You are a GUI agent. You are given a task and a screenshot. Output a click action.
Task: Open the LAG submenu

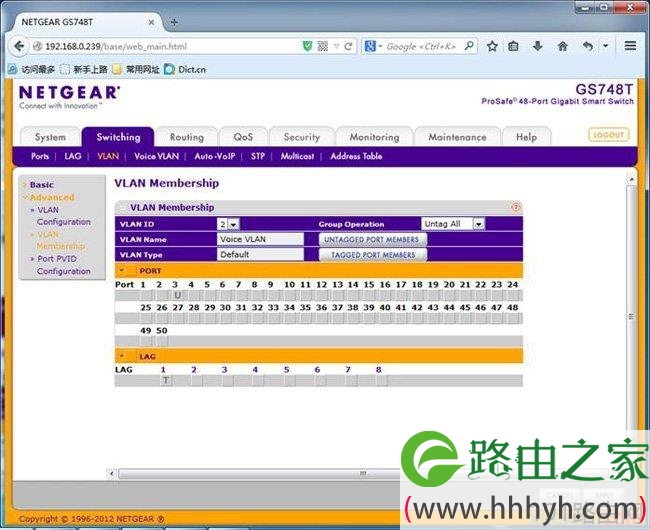73,156
